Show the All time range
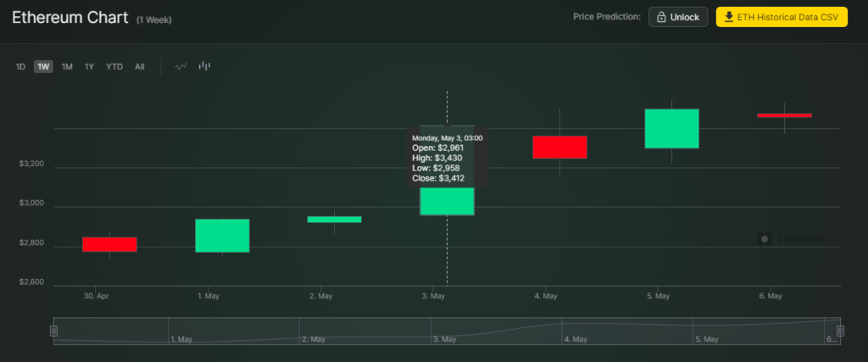The image size is (868, 362). click(x=140, y=67)
